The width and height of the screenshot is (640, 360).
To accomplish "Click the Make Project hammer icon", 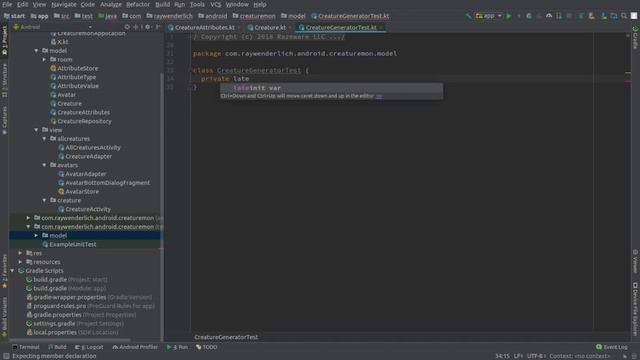I will 469,16.
